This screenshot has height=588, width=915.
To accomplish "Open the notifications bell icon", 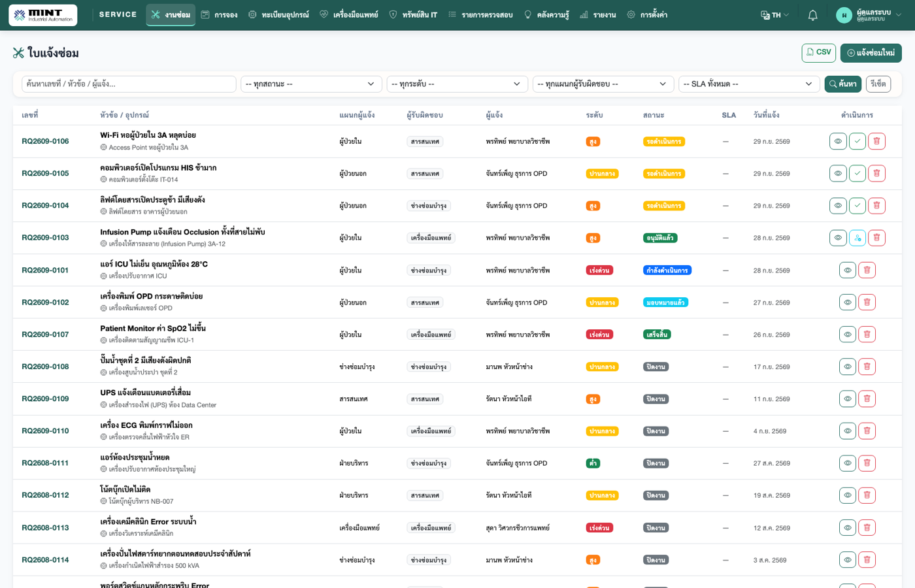I will 812,15.
